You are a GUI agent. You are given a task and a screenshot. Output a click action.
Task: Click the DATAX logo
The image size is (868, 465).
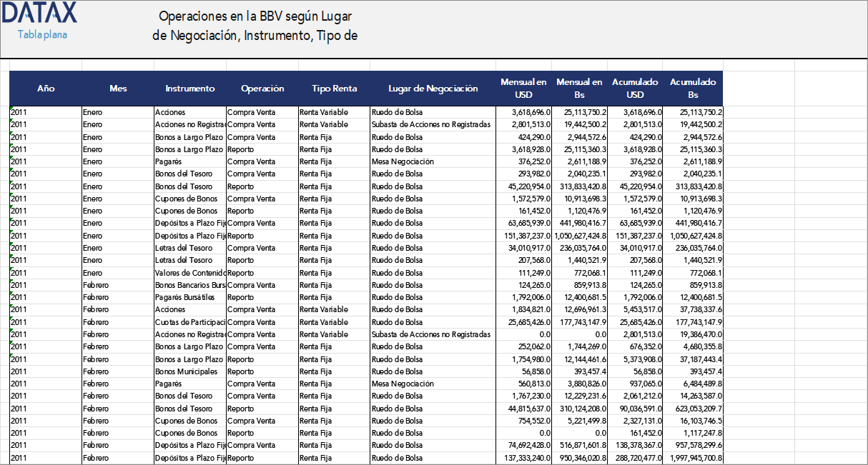[39, 14]
